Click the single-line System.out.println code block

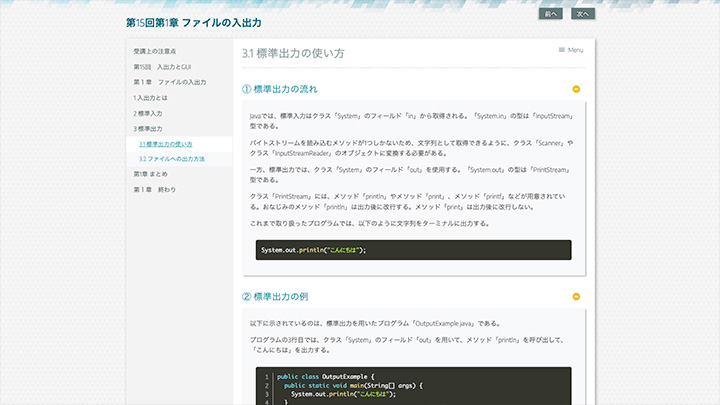click(x=414, y=250)
